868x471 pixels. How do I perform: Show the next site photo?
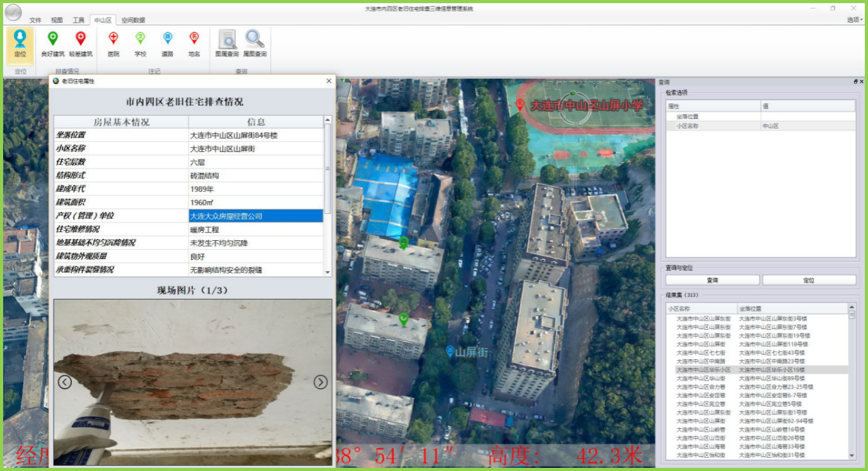click(320, 382)
